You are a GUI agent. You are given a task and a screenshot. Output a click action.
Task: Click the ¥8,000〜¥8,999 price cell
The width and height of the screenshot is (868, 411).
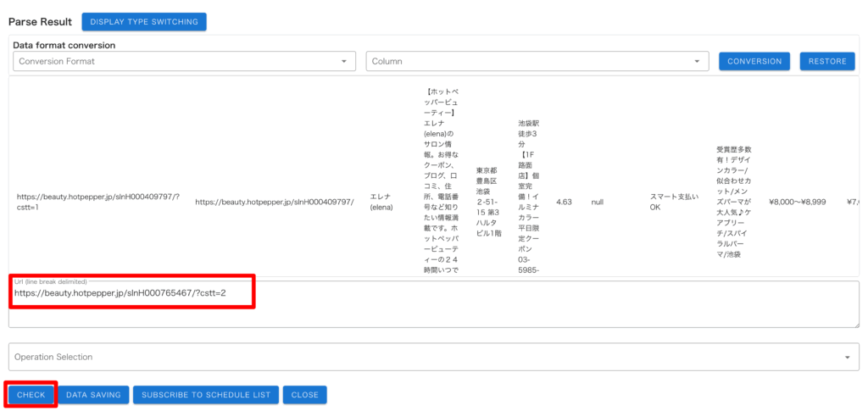[797, 202]
